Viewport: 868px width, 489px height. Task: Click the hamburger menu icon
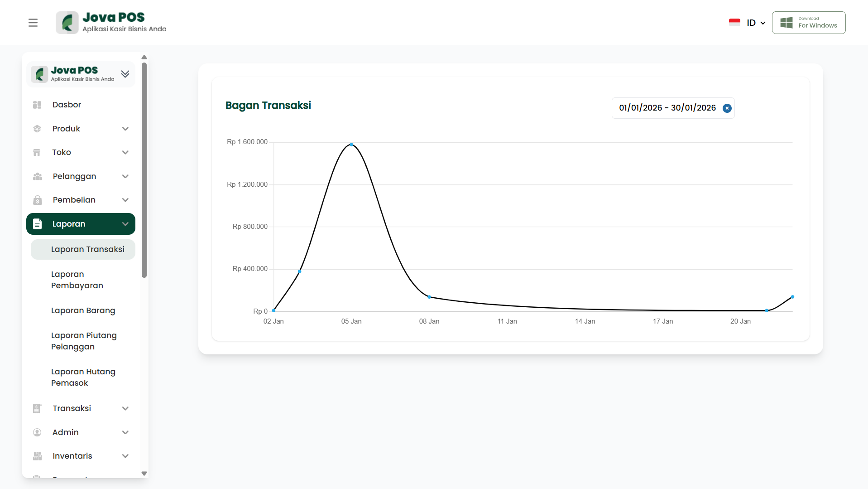click(33, 23)
